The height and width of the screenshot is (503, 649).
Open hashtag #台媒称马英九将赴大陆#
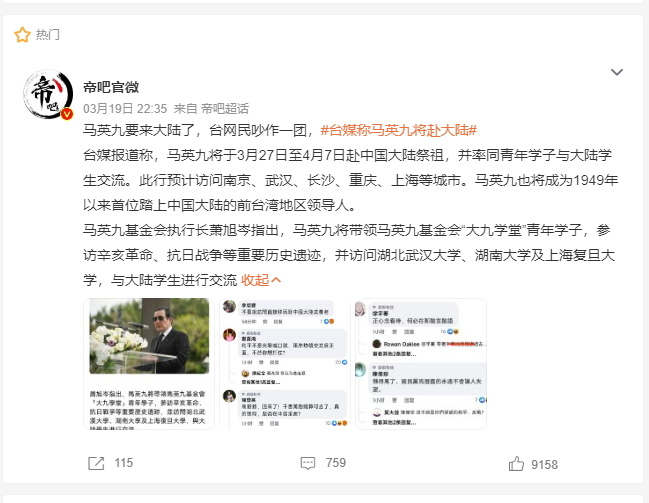click(399, 130)
